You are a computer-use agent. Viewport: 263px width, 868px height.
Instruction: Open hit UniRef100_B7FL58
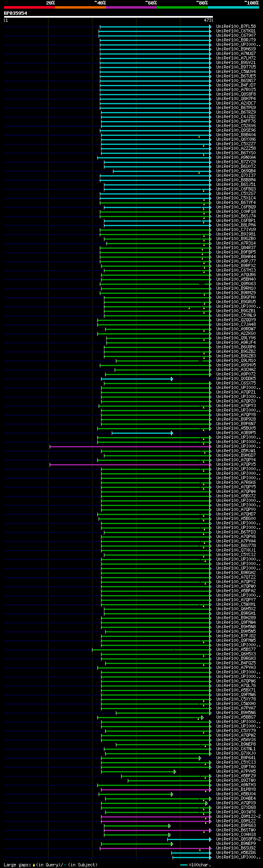(x=236, y=26)
